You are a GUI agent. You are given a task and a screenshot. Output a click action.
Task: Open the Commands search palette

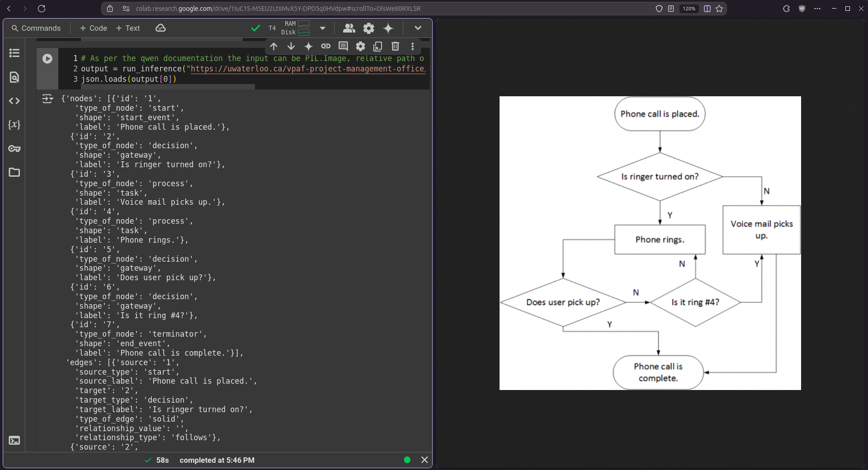(x=36, y=28)
